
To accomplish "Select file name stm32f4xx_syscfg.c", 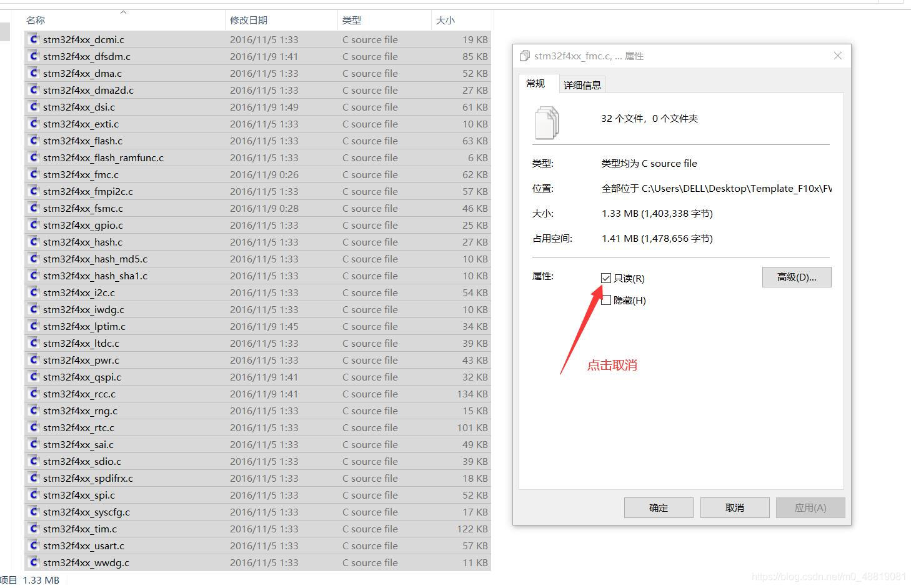I will click(x=86, y=512).
